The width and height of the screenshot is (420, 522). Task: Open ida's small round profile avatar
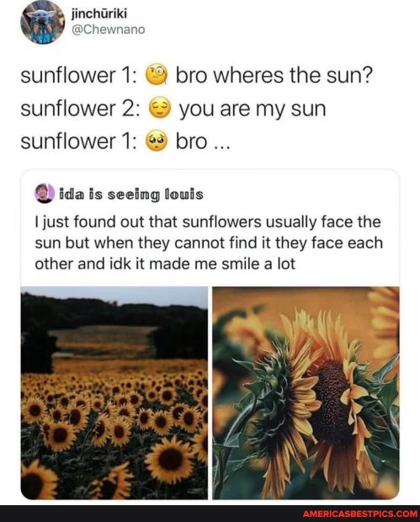(45, 193)
